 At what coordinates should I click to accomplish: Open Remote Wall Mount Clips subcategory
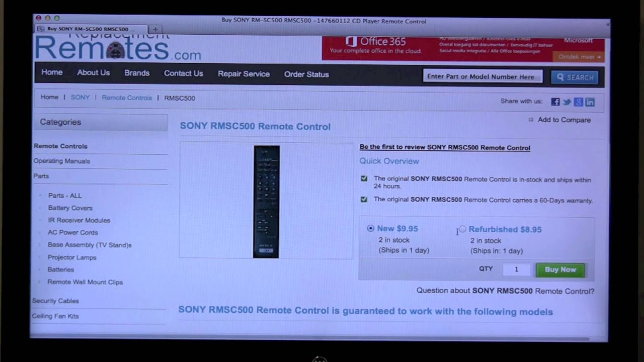pyautogui.click(x=85, y=283)
